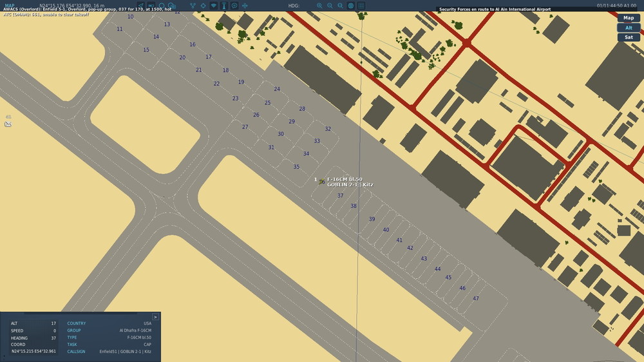Toggle the map grid icon
Image resolution: width=644 pixels, height=362 pixels.
[x=361, y=6]
